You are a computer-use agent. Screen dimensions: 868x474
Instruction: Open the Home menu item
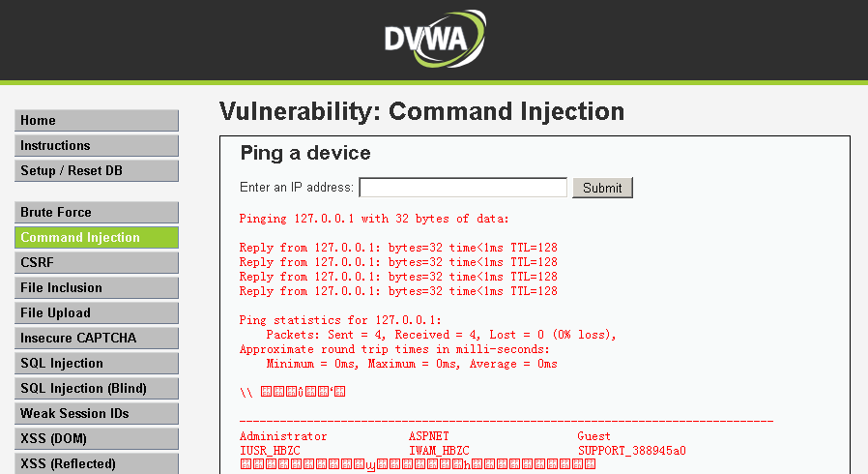[97, 121]
